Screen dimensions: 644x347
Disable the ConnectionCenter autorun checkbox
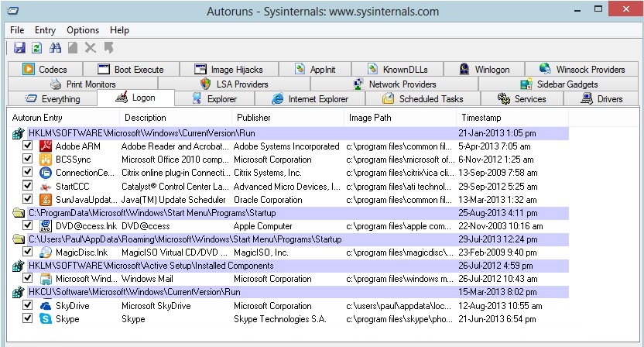coord(28,172)
